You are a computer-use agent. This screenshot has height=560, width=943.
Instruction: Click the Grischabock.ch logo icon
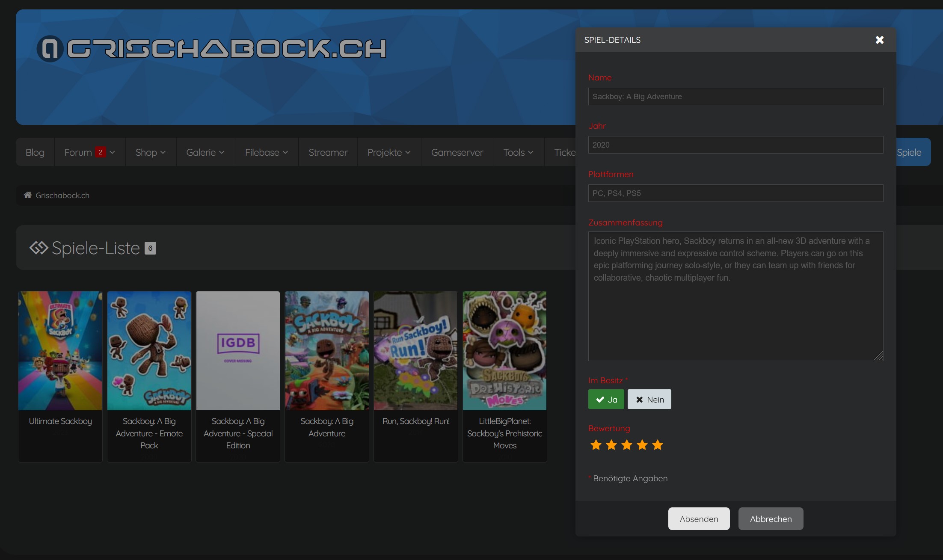pyautogui.click(x=50, y=49)
